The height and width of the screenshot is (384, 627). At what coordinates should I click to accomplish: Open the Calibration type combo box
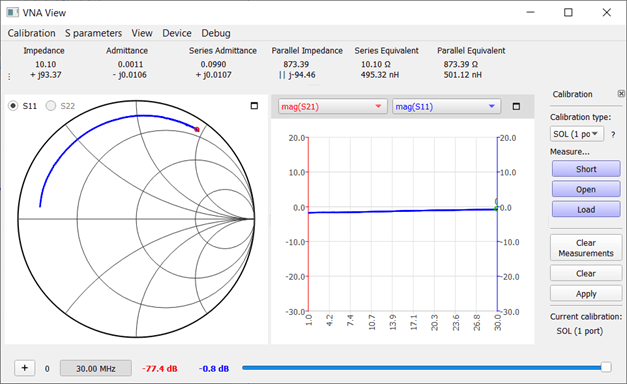(x=577, y=134)
